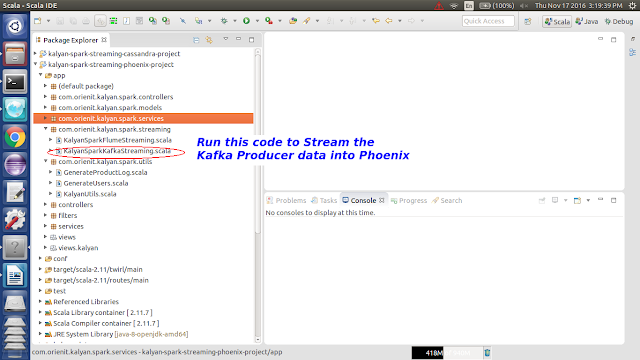This screenshot has height=360, width=640.
Task: Collapse the com.orienit.kalyan.spark.streaming package
Action: (x=46, y=129)
